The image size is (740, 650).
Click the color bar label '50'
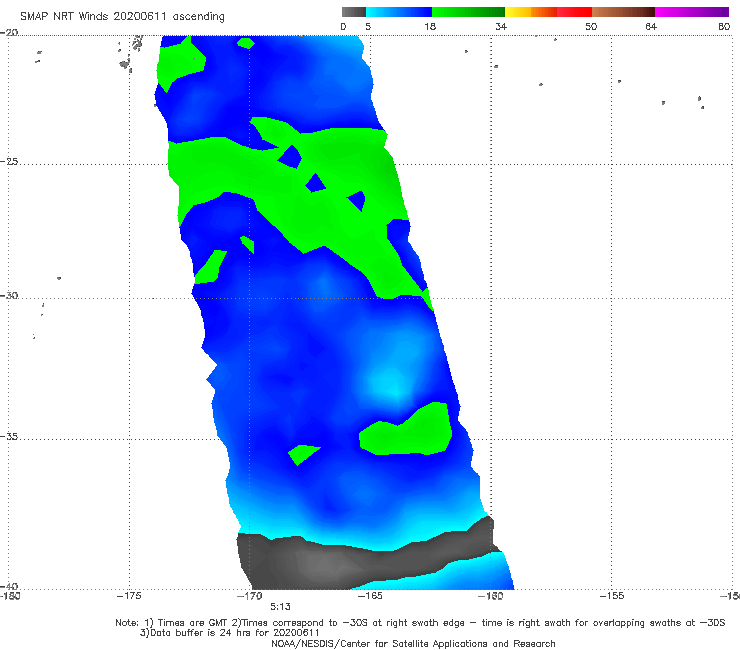(591, 27)
